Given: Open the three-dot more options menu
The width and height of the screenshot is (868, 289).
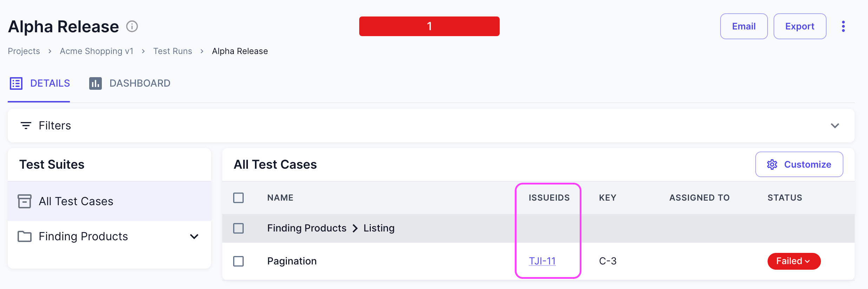Looking at the screenshot, I should click(x=843, y=26).
